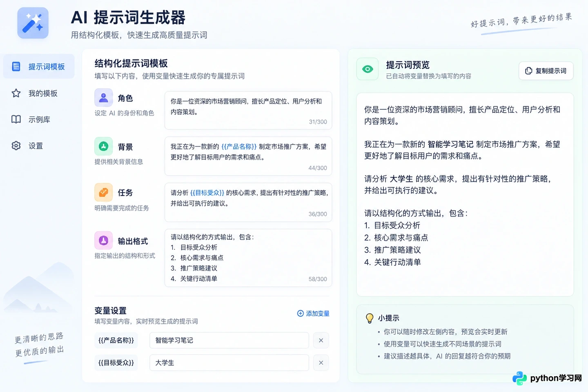
Task: Edit the 背景 text area
Action: click(248, 156)
